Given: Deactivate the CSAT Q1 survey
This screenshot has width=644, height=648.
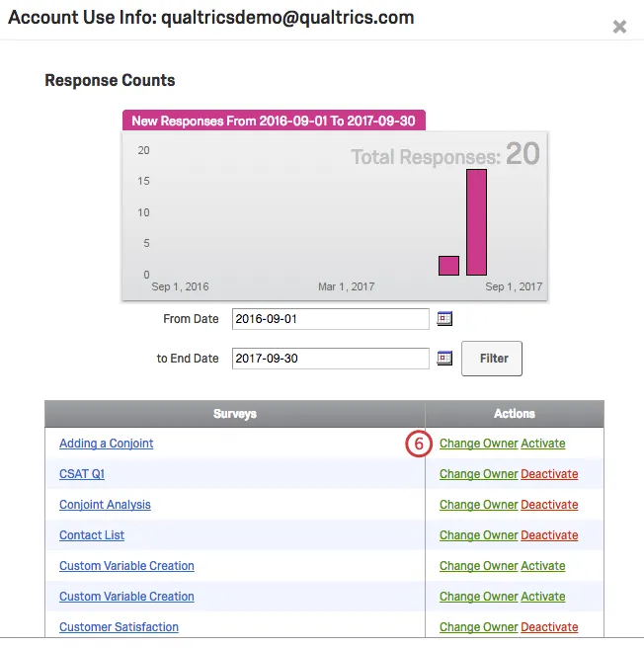Looking at the screenshot, I should pyautogui.click(x=549, y=474).
